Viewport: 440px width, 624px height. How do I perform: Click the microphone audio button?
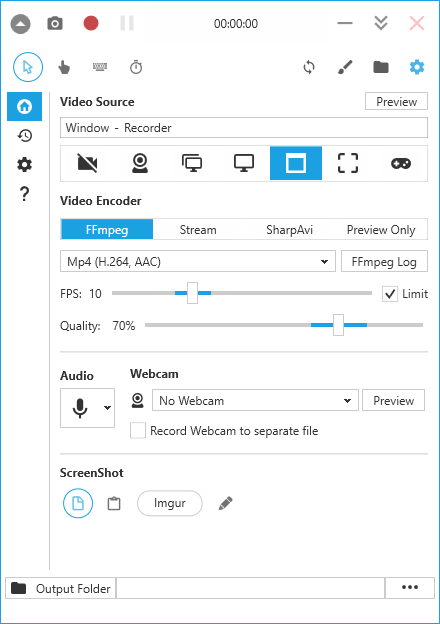[80, 408]
